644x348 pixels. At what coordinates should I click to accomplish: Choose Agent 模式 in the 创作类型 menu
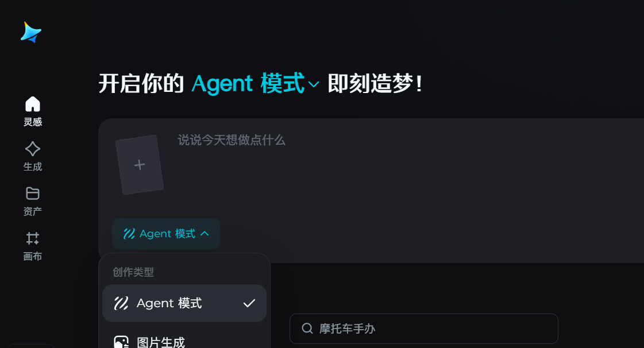[184, 303]
